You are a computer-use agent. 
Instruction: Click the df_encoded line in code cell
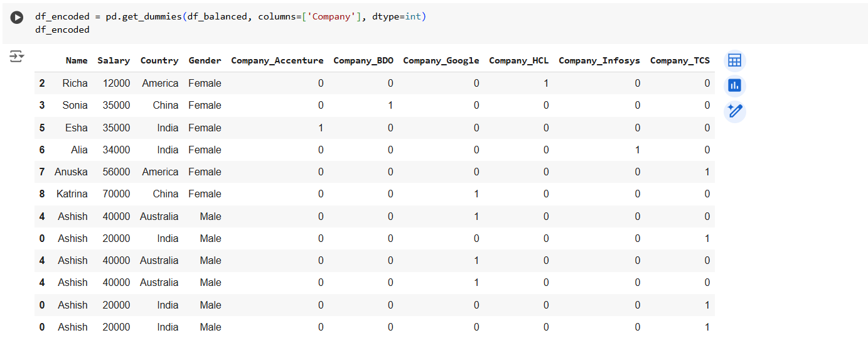coord(62,30)
